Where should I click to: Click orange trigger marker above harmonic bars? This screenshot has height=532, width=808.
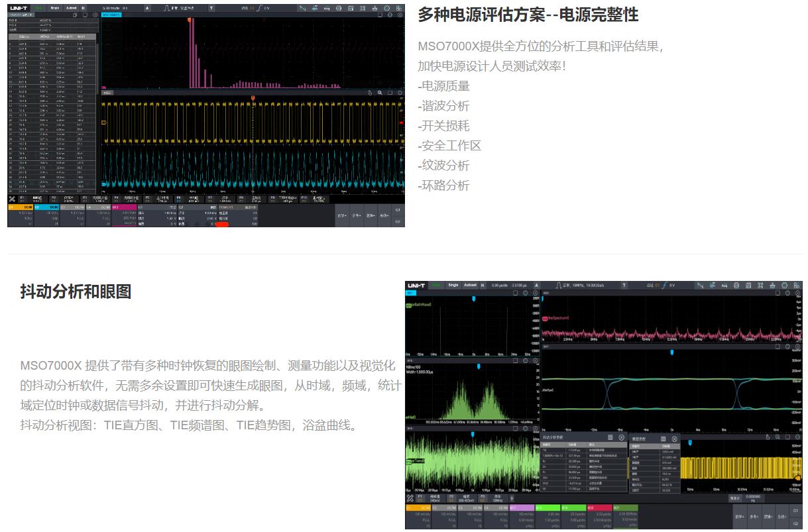point(190,20)
